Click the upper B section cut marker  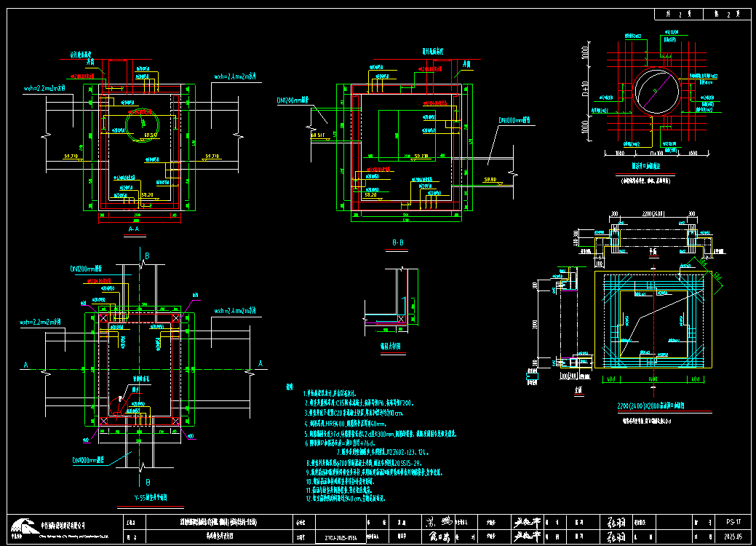point(147,256)
